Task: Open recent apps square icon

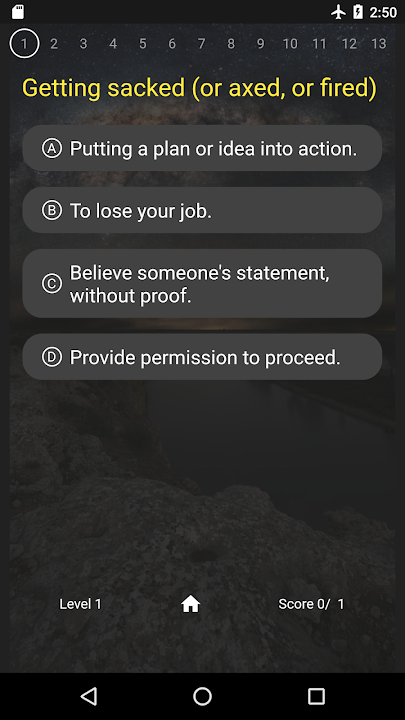Action: coord(316,696)
